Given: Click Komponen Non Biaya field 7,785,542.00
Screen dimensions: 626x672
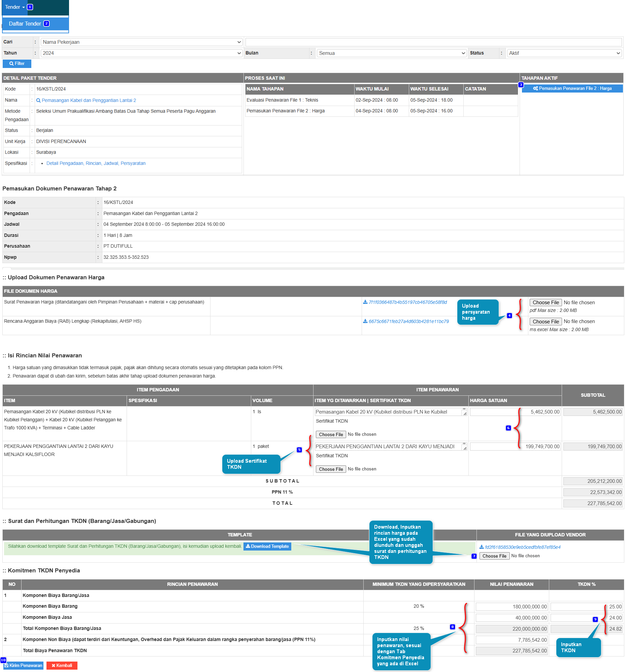Looking at the screenshot, I should coord(512,640).
